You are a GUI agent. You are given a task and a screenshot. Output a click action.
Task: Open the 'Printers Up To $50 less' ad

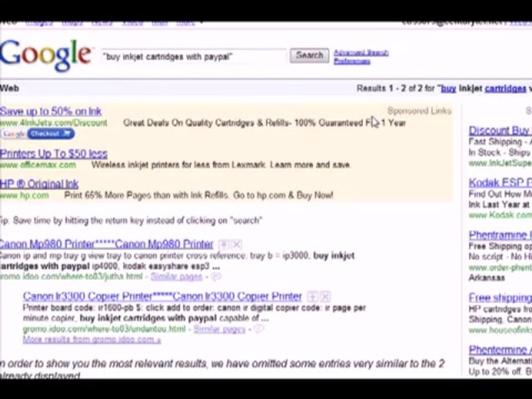point(54,154)
